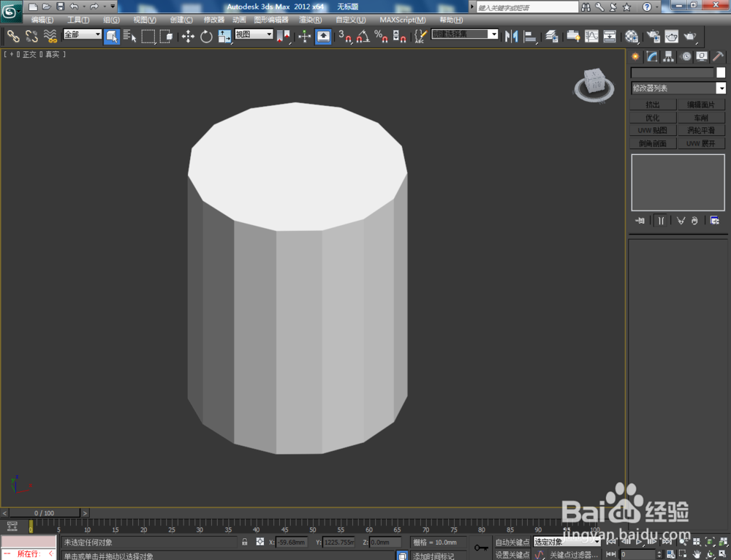Click the 关键点过滤器 button
731x560 pixels.
[x=573, y=554]
